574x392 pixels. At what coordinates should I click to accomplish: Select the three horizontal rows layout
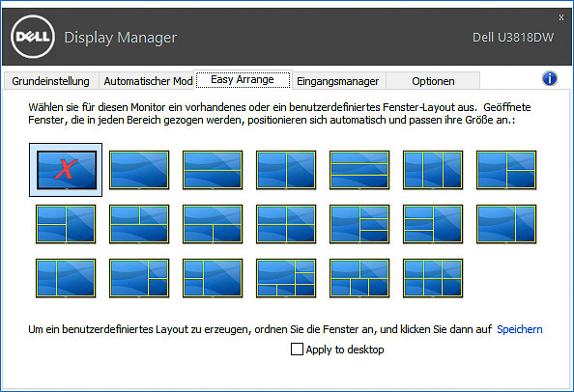coord(359,170)
